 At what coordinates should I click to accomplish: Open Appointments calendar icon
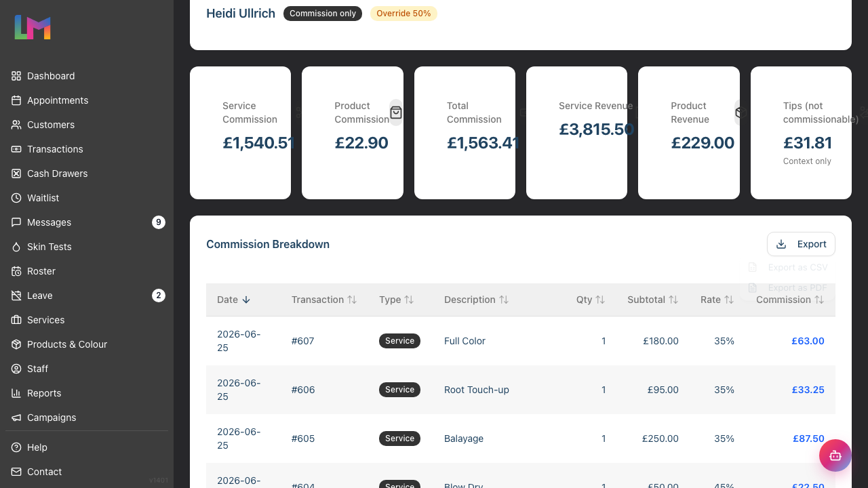point(16,100)
